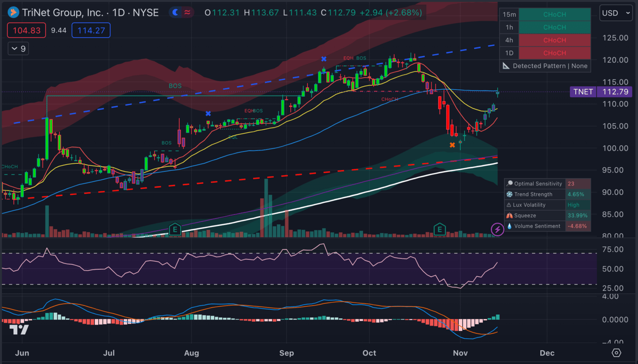Screen dimensions: 638x364
Task: Click the CHoCH cell in the 1D row
Action: point(555,53)
